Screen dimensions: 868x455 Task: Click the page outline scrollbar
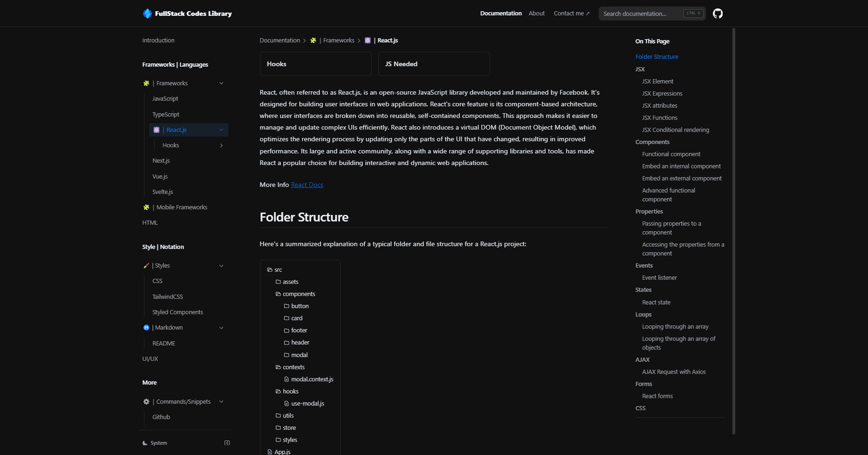coord(734,231)
